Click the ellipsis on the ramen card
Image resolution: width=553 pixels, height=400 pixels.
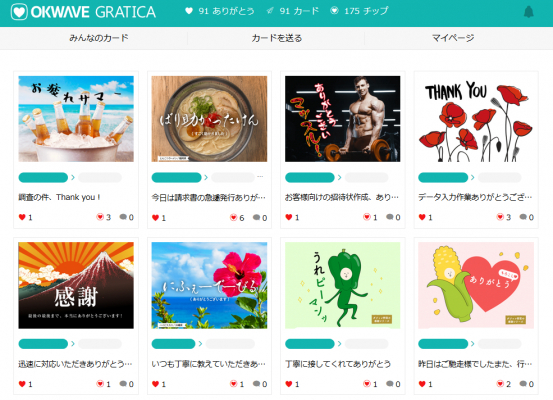pyautogui.click(x=260, y=176)
